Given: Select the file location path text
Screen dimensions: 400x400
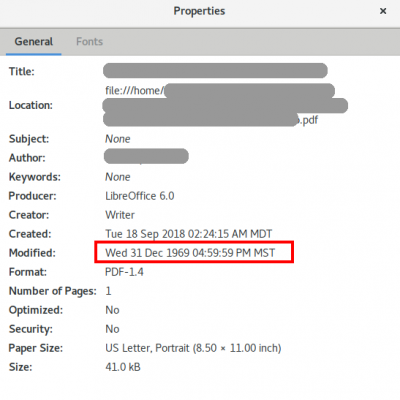Looking at the screenshot, I should click(x=225, y=105).
